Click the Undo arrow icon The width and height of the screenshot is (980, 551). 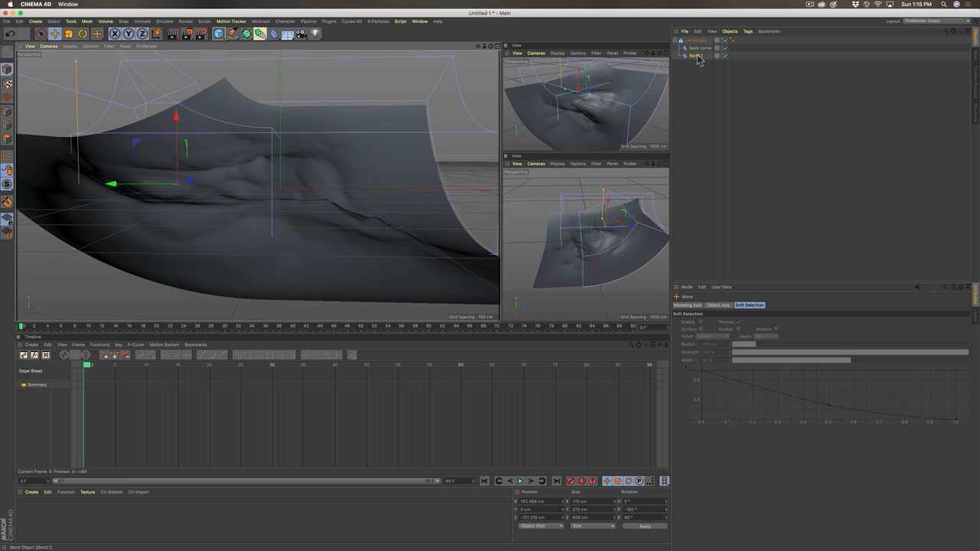pyautogui.click(x=10, y=34)
